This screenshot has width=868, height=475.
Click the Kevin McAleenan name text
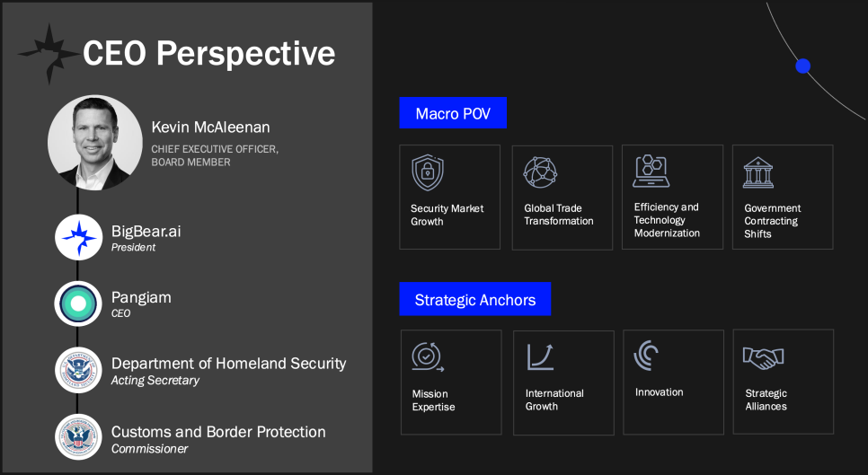coord(210,128)
